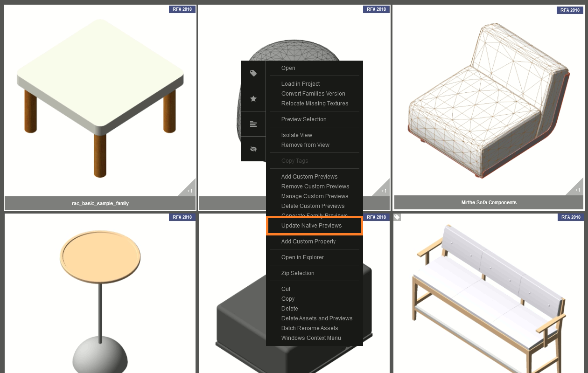Viewport: 588px width, 373px height.
Task: Select Open in the context menu
Action: (288, 68)
